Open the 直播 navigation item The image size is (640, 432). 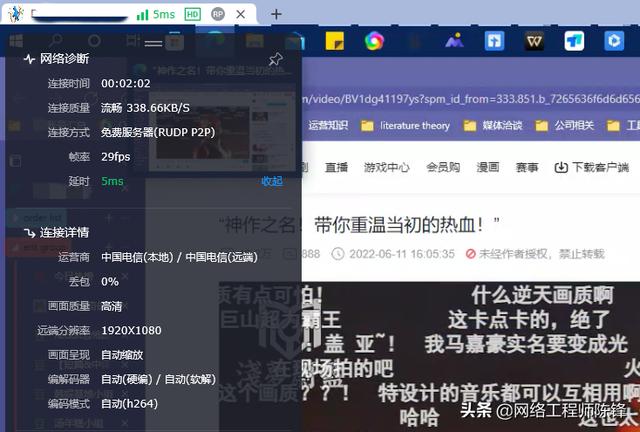(336, 167)
